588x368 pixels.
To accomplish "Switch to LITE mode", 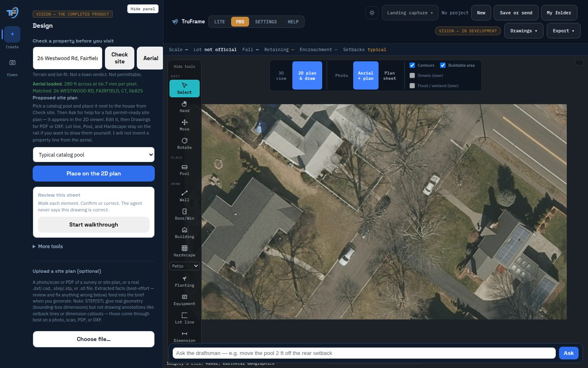I will click(x=220, y=22).
